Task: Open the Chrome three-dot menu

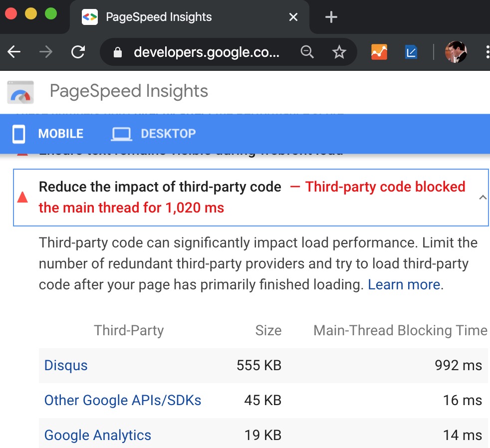Action: (487, 52)
